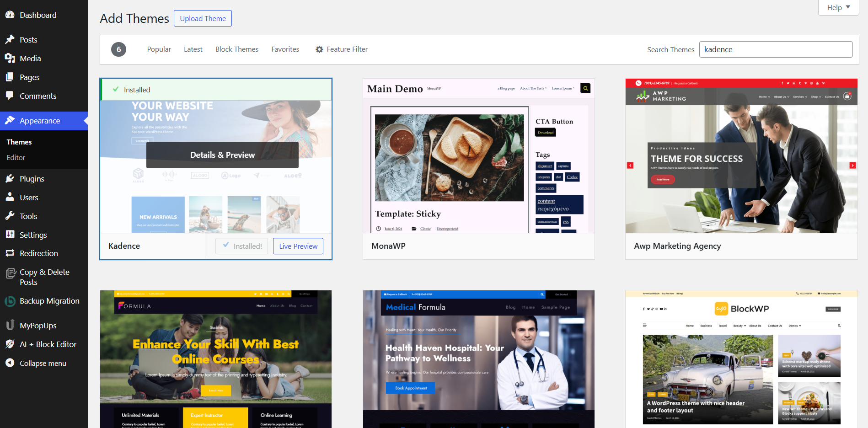
Task: Collapse the admin sidebar menu
Action: pos(43,363)
